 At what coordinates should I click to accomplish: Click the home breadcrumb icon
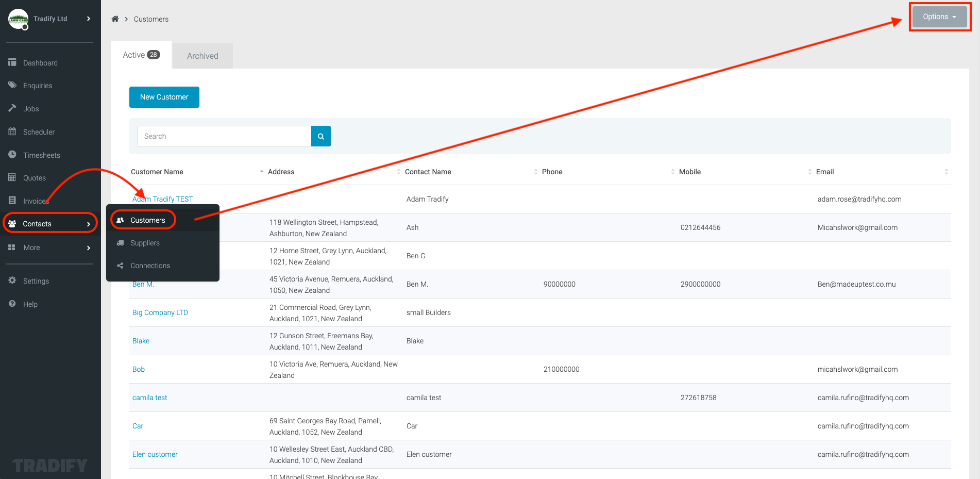115,19
